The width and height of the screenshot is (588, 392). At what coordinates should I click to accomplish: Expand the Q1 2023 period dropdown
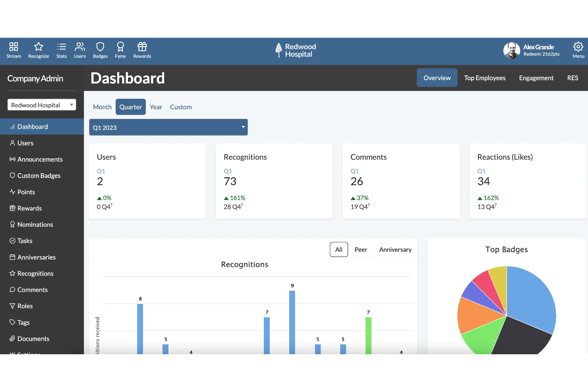[x=168, y=127]
